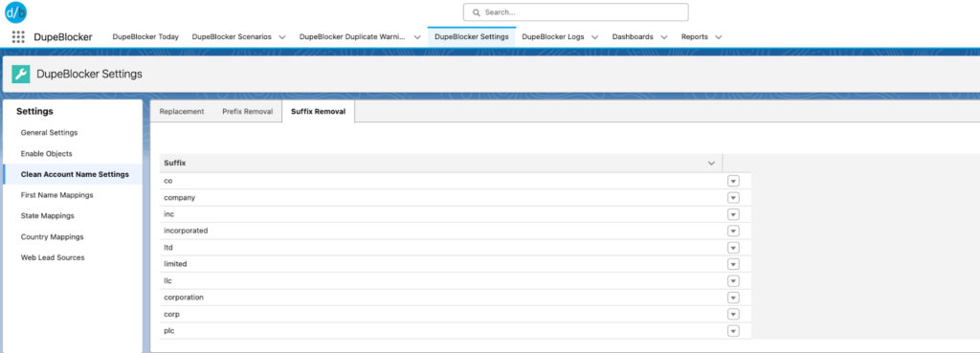This screenshot has width=980, height=353.
Task: Open the App Launcher dots grid
Action: click(18, 37)
